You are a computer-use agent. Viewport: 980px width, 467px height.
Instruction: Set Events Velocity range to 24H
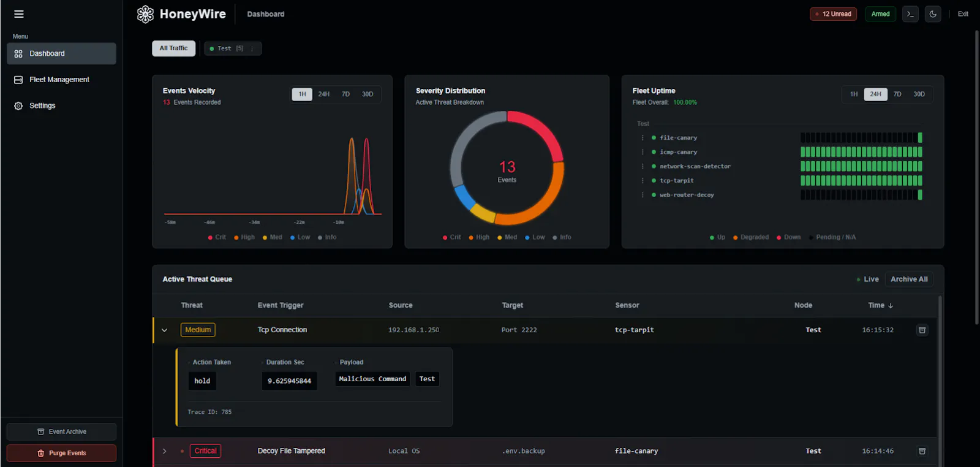click(324, 94)
